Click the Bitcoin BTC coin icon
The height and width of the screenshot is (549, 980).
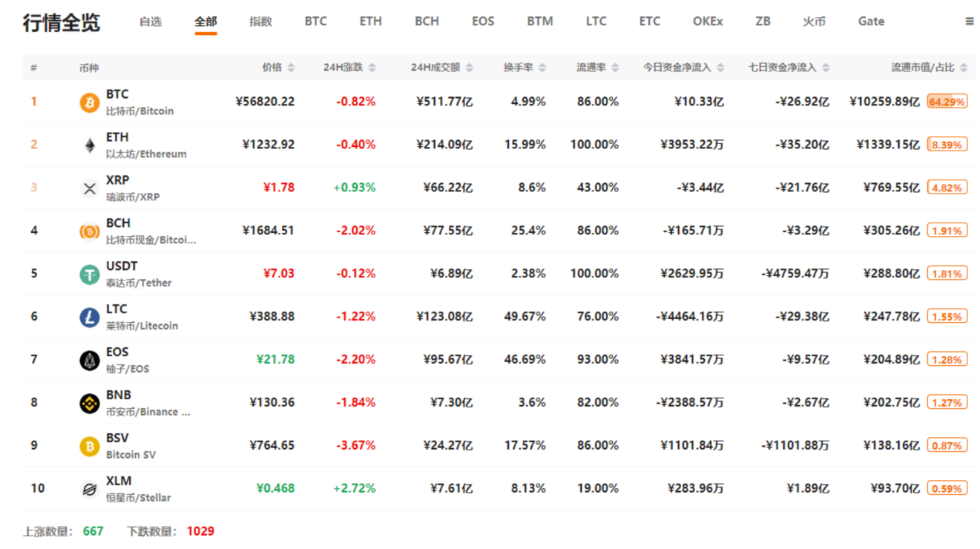[x=90, y=102]
